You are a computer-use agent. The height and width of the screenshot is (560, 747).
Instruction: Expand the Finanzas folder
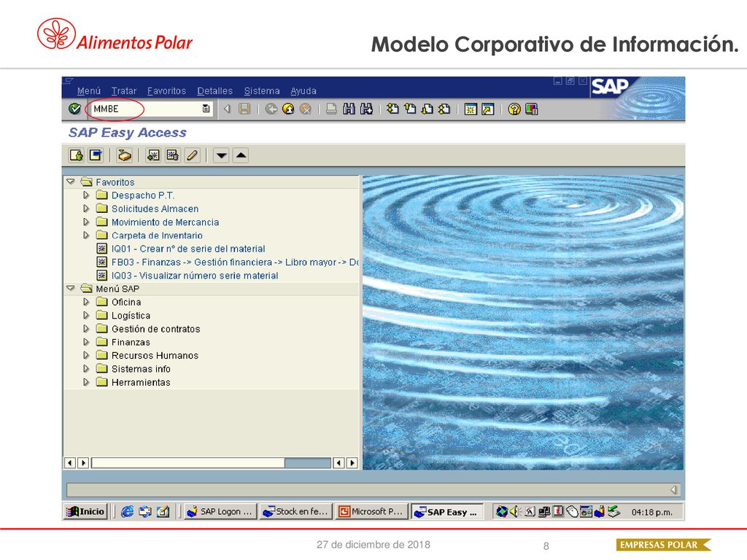86,341
